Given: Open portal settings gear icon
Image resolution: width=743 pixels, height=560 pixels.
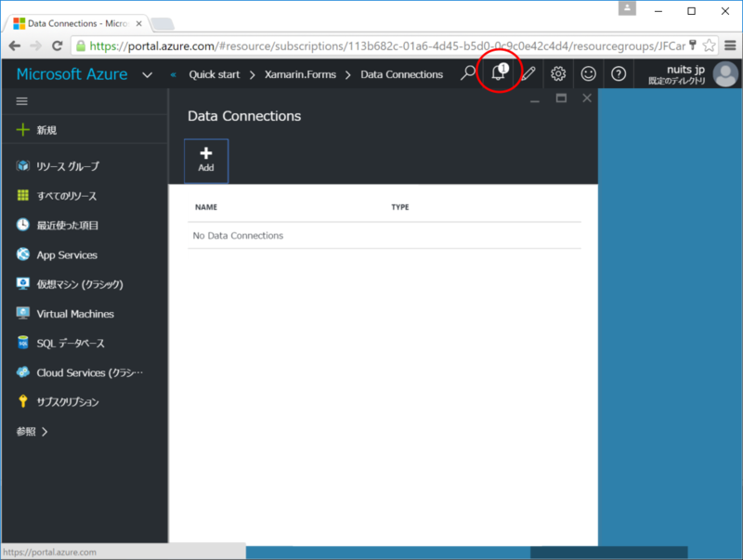Looking at the screenshot, I should coord(558,73).
